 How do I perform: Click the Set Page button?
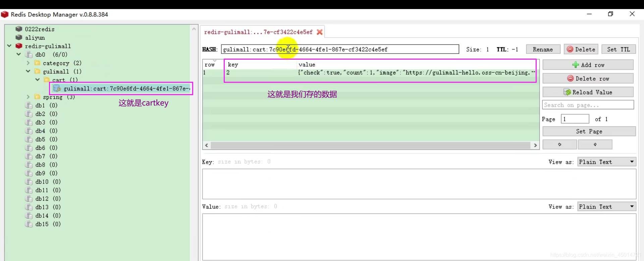point(589,131)
